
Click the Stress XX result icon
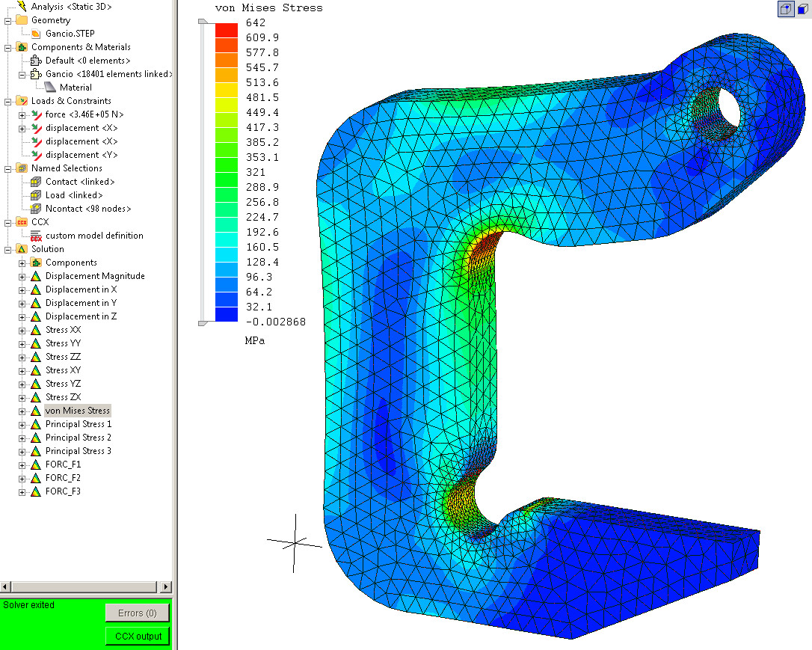36,330
